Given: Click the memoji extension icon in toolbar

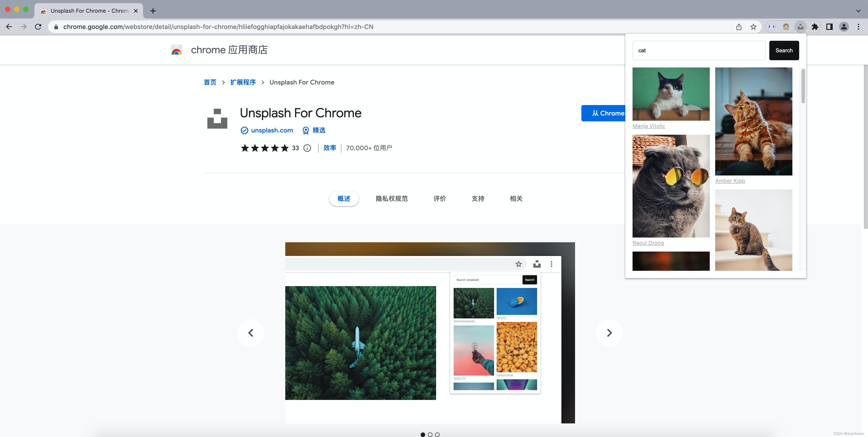Looking at the screenshot, I should pyautogui.click(x=786, y=27).
